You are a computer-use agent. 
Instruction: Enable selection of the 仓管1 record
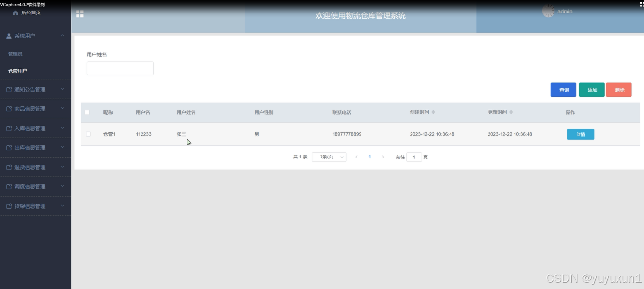pyautogui.click(x=88, y=134)
